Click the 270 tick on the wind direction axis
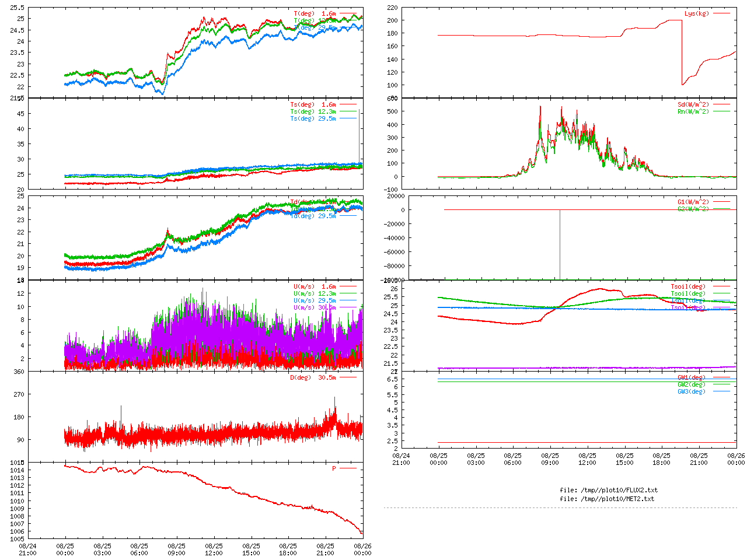 (x=19, y=394)
